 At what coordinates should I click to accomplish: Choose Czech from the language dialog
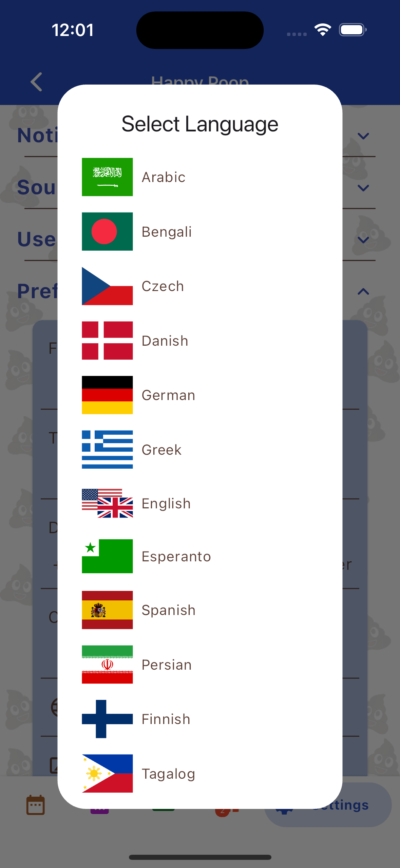point(163,286)
